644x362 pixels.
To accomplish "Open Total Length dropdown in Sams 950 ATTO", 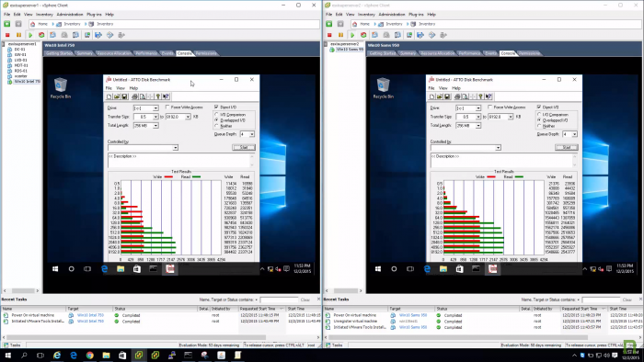I will (478, 126).
